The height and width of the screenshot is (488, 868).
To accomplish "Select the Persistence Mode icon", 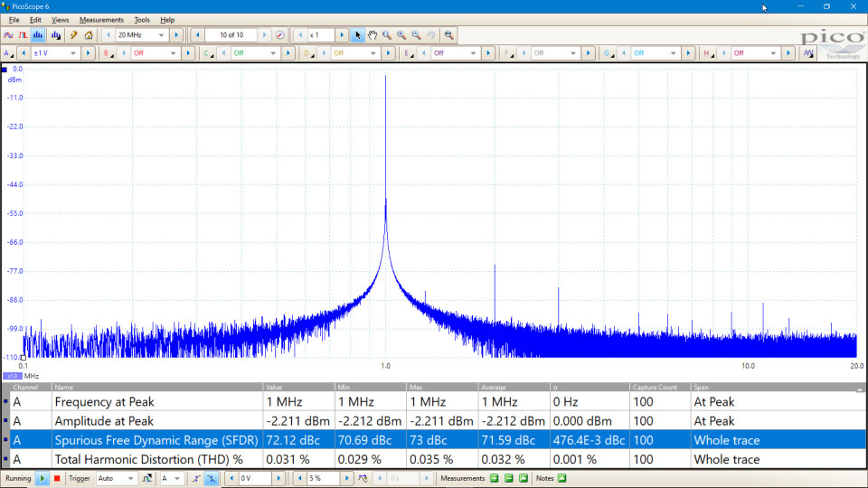I will click(x=23, y=35).
